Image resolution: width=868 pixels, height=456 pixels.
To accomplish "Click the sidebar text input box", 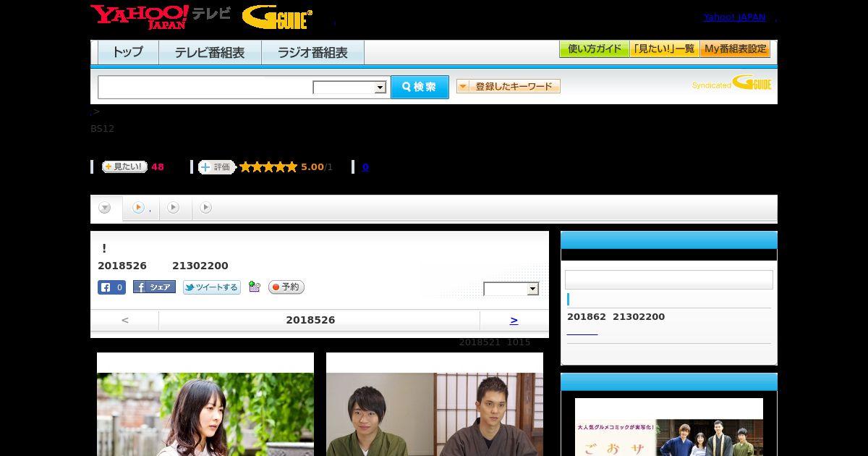I will coord(669,280).
